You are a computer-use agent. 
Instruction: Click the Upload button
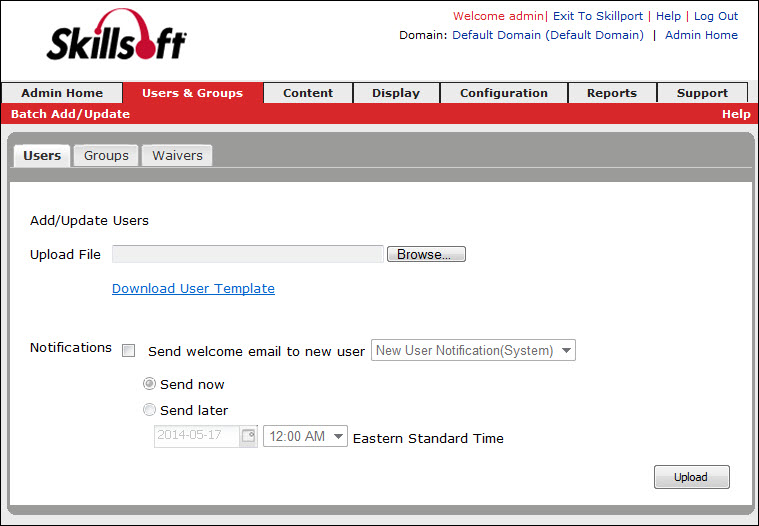(x=691, y=477)
